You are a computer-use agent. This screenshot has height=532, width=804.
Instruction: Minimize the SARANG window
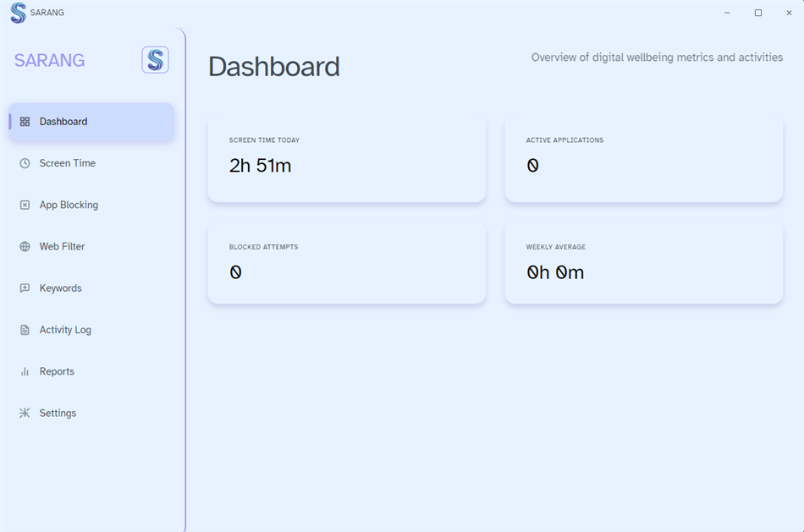click(x=727, y=13)
